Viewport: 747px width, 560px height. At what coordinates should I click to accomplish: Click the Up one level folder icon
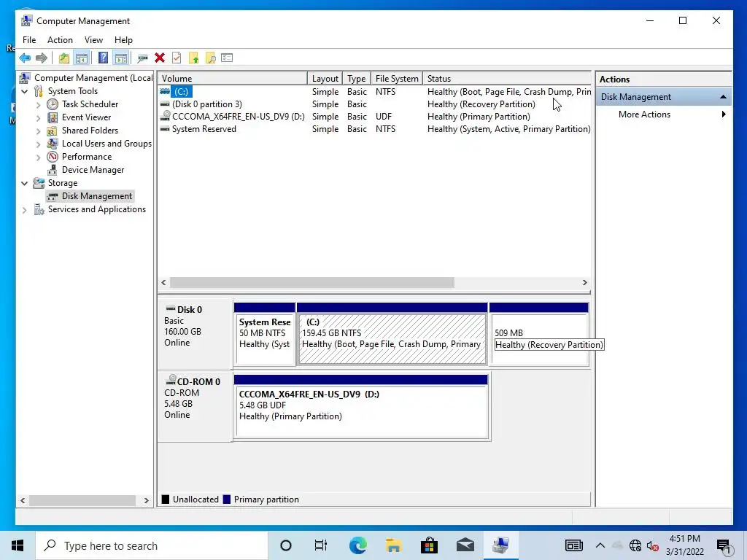[x=64, y=58]
